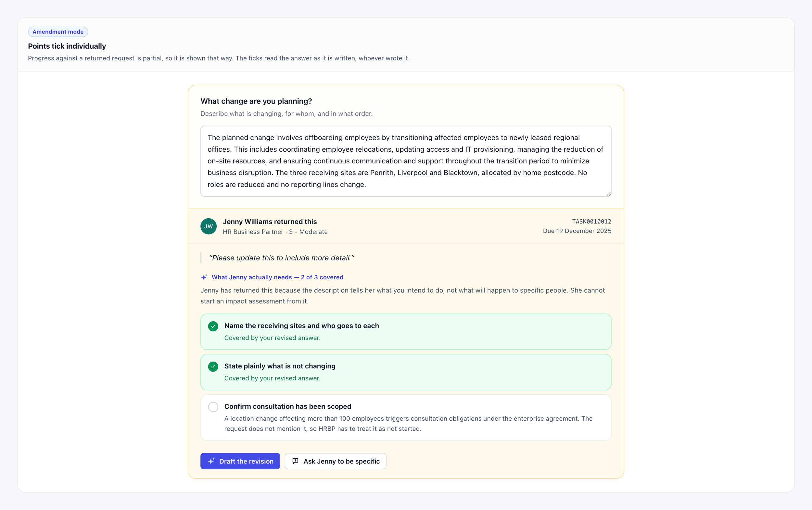Tick the empty circle for consultation scoped
This screenshot has height=510, width=812.
(213, 407)
